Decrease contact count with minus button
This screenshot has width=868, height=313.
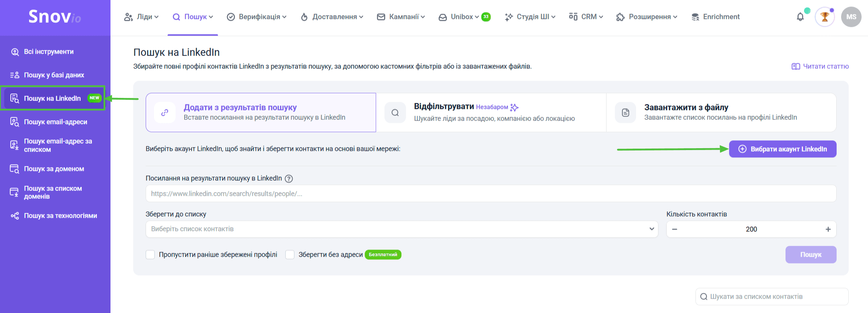pyautogui.click(x=675, y=229)
